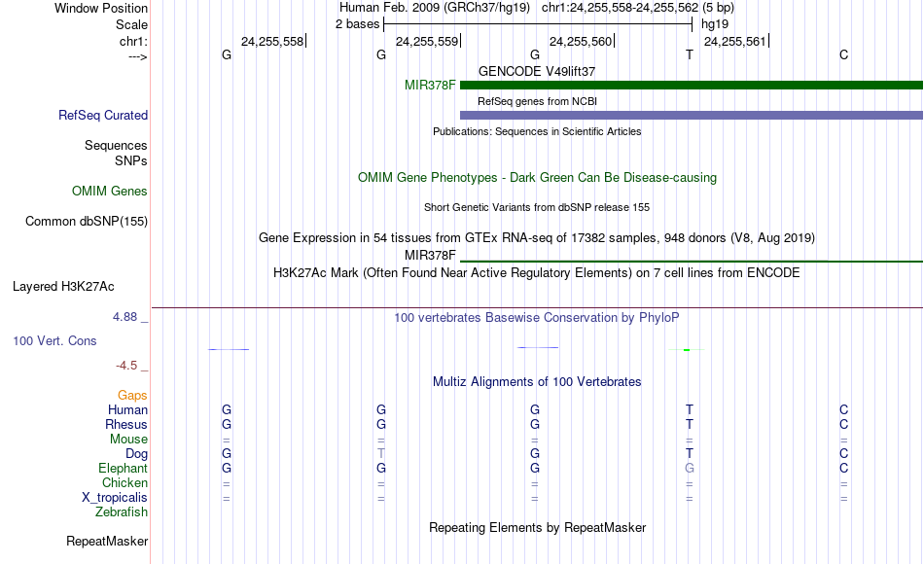Select the Mouse species row label
Image resolution: width=924 pixels, height=564 pixels.
coord(129,440)
